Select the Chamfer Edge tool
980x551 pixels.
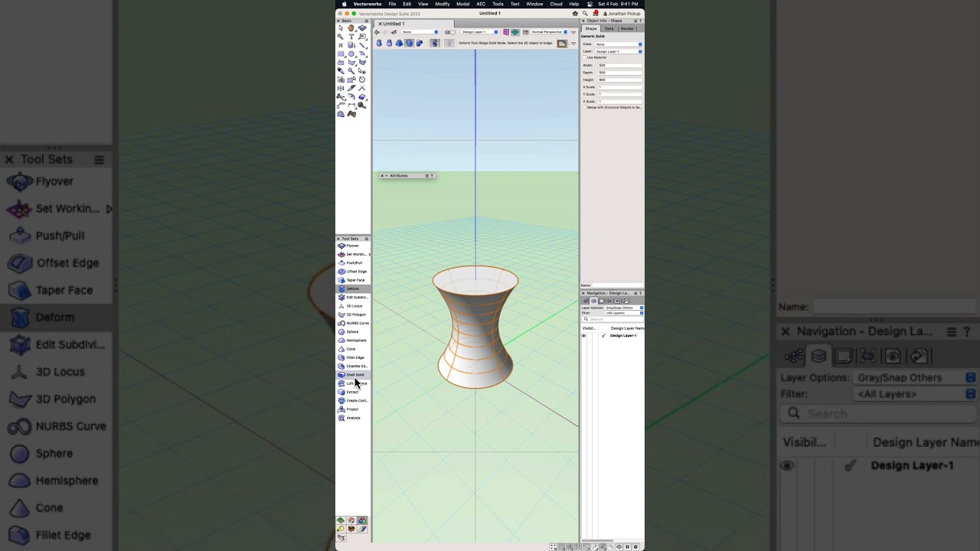click(x=353, y=366)
